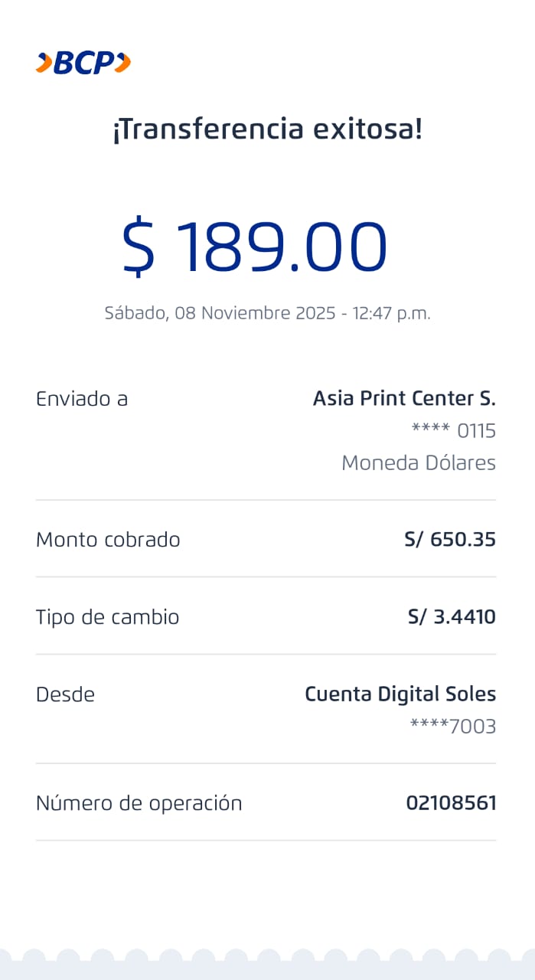
Task: Tap the Moneda Dólares text
Action: click(x=418, y=463)
